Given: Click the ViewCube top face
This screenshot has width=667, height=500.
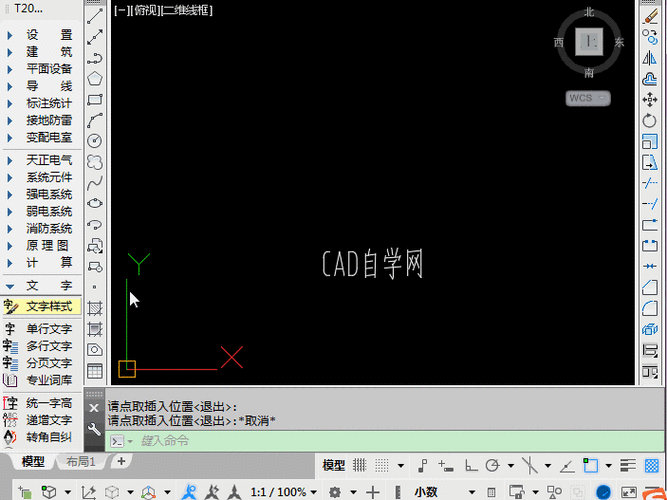Looking at the screenshot, I should click(x=589, y=42).
